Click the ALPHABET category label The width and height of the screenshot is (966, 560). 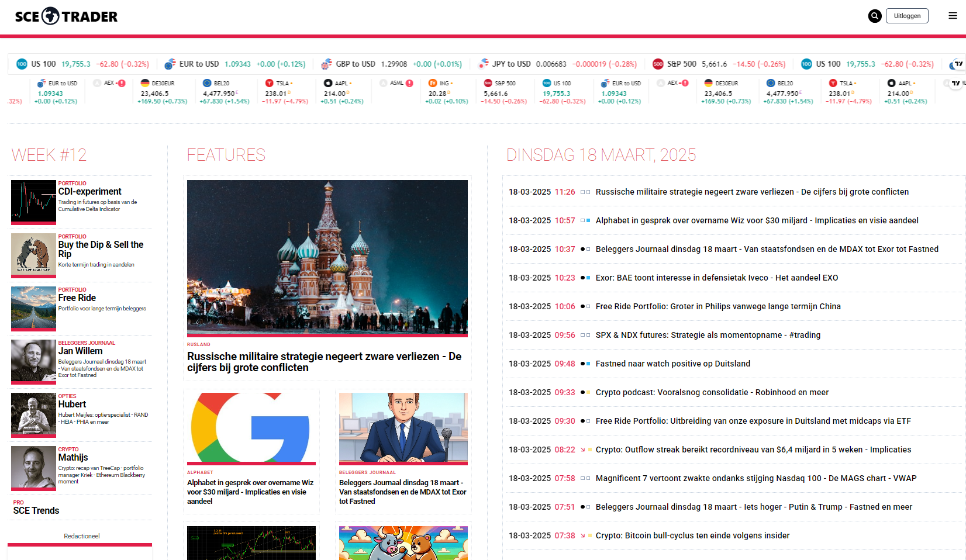(200, 473)
